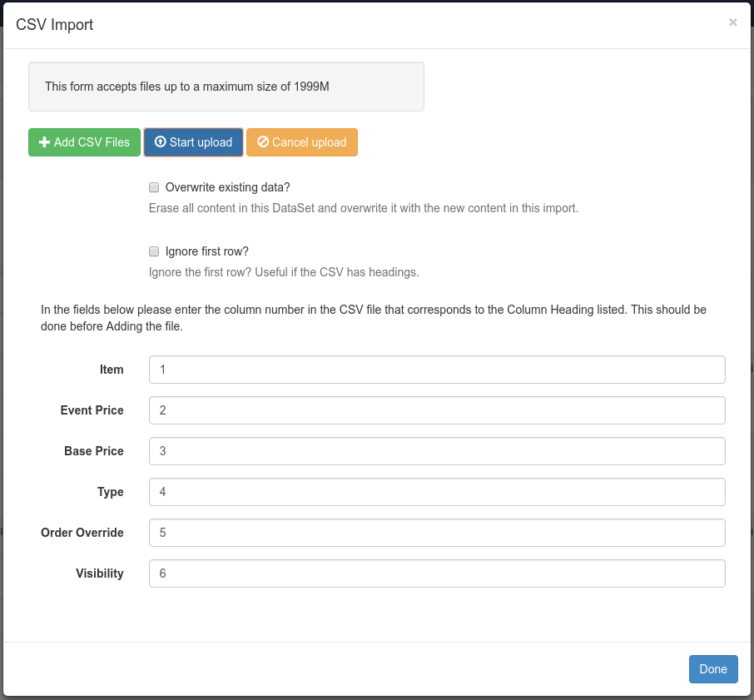Focus the Base Price field
This screenshot has width=754, height=700.
coord(437,451)
